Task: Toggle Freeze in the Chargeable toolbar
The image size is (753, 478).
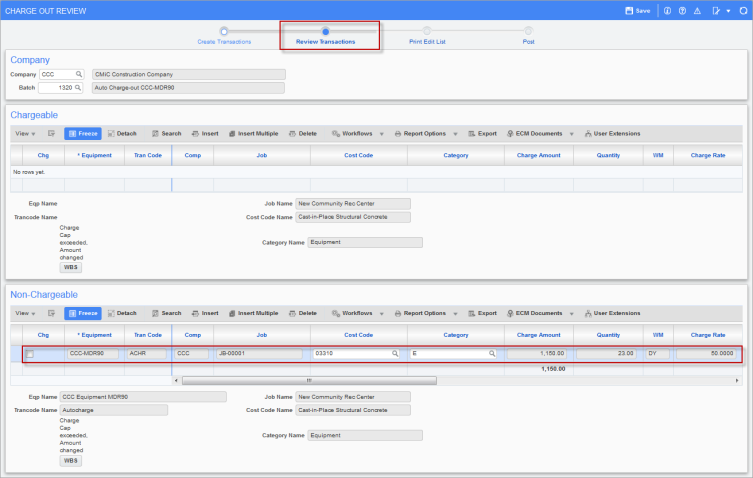Action: 83,133
